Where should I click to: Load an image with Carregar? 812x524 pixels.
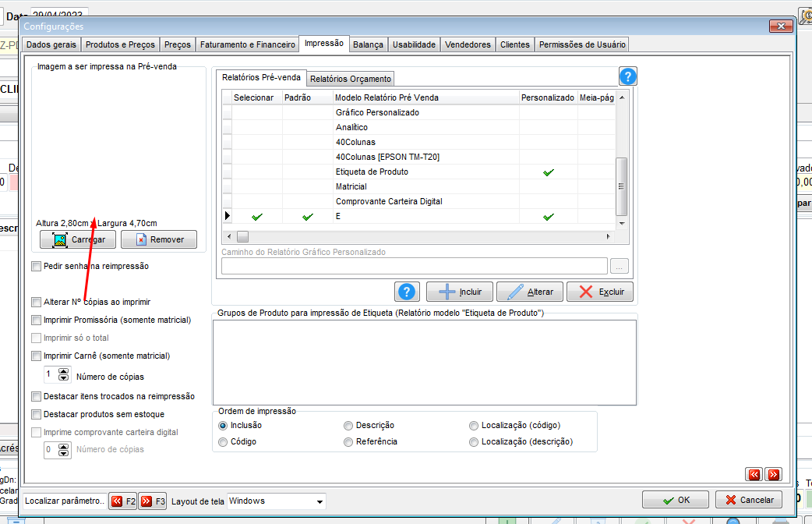coord(78,239)
